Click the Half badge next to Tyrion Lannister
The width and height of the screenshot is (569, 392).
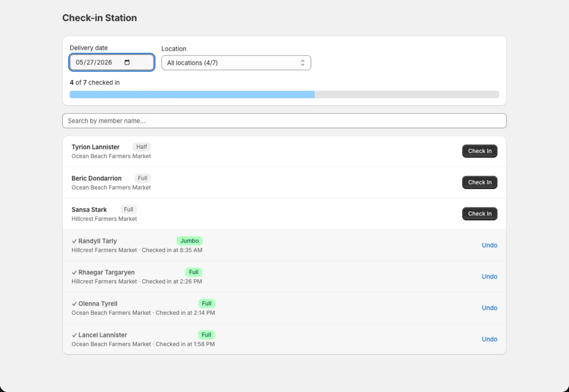coord(142,147)
